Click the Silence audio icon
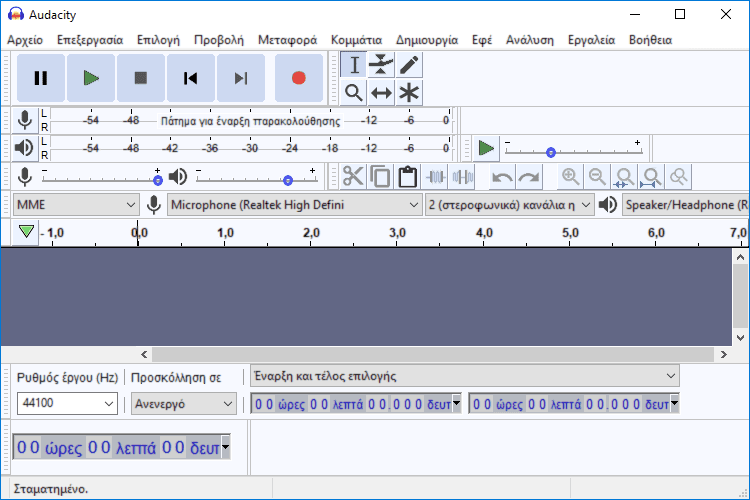The width and height of the screenshot is (750, 500). tap(463, 177)
